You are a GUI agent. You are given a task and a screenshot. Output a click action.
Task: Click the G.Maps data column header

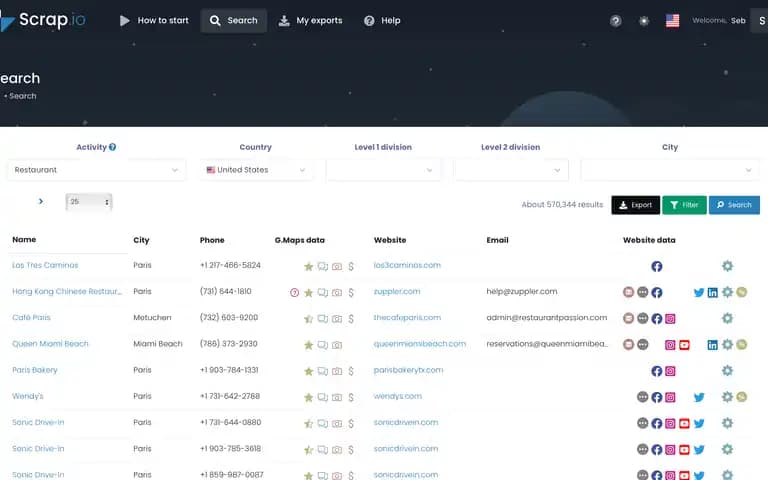pos(300,240)
